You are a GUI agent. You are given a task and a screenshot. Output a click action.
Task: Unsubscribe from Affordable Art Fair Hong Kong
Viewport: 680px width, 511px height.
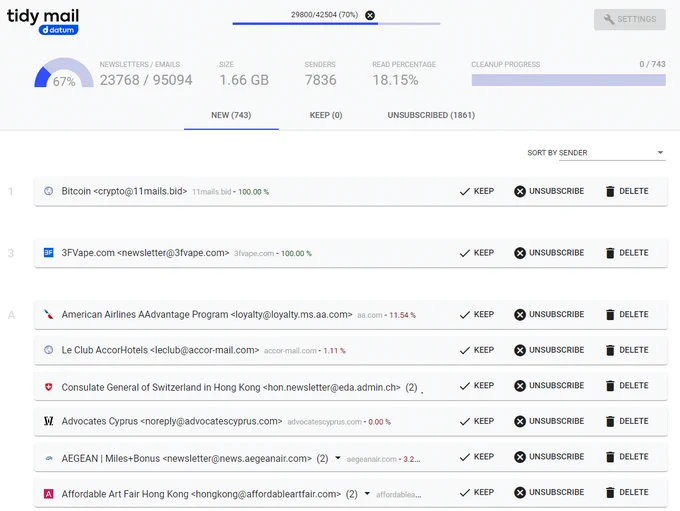coord(549,492)
